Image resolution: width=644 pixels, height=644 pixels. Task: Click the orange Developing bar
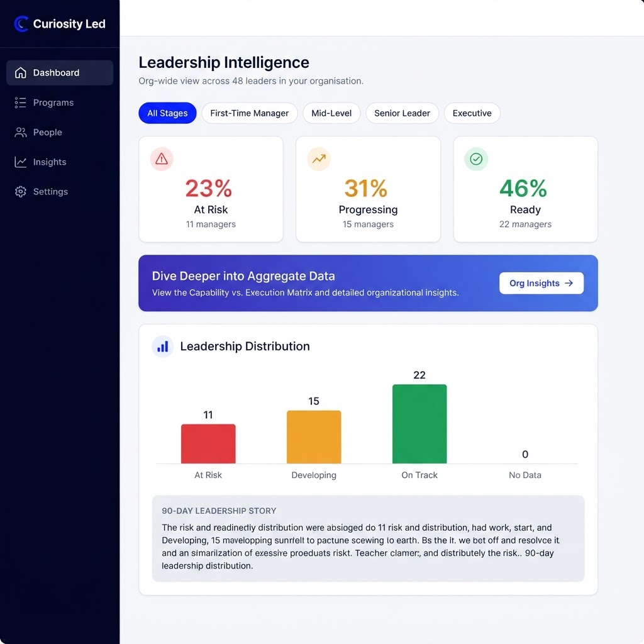(314, 437)
